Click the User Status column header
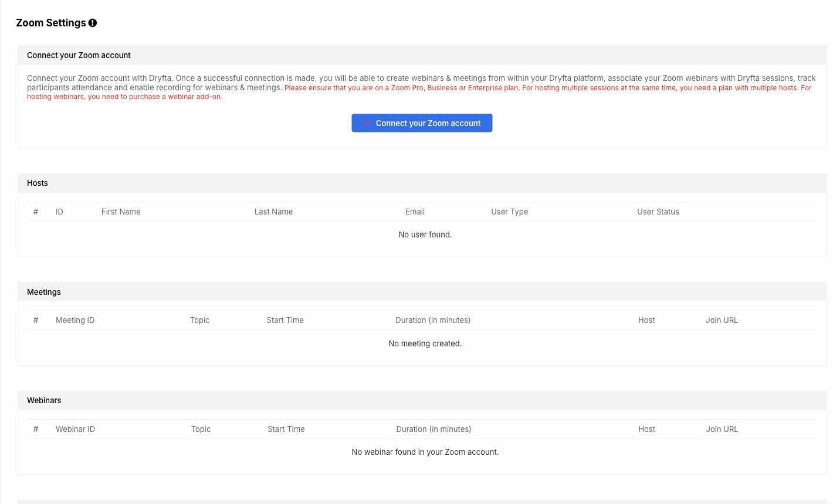Viewport: 833px width, 504px height. coord(658,212)
